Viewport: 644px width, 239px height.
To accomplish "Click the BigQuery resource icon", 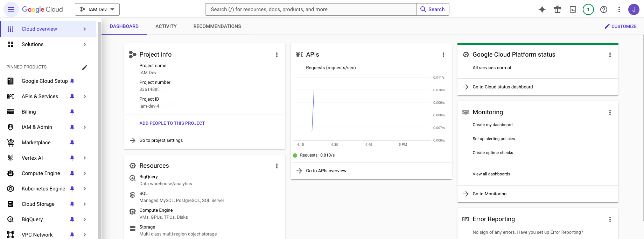I will [x=133, y=178].
